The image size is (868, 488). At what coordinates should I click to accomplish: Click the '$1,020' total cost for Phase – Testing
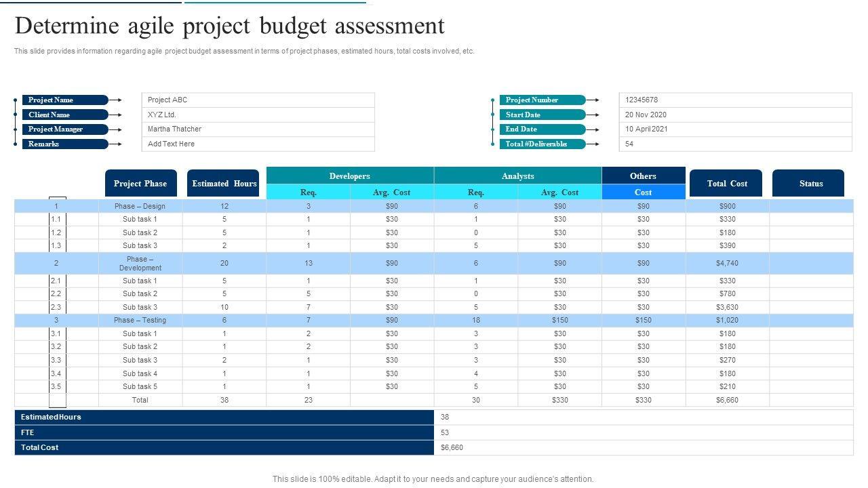click(727, 320)
